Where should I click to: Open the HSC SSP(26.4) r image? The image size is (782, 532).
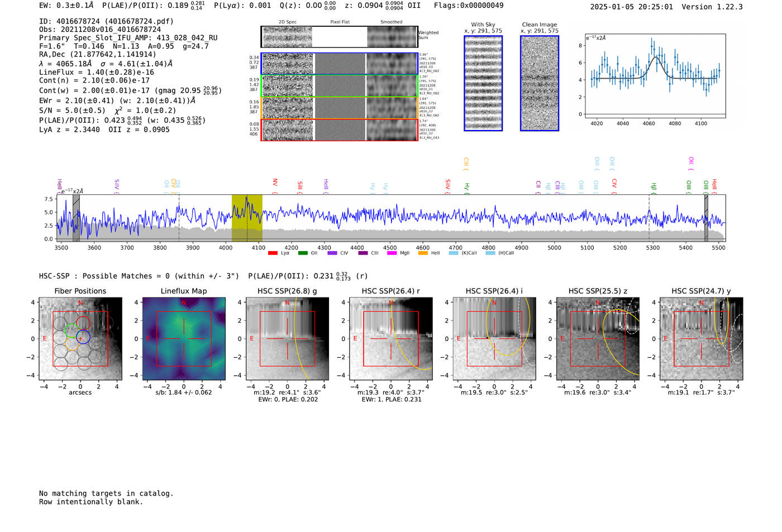tap(390, 338)
